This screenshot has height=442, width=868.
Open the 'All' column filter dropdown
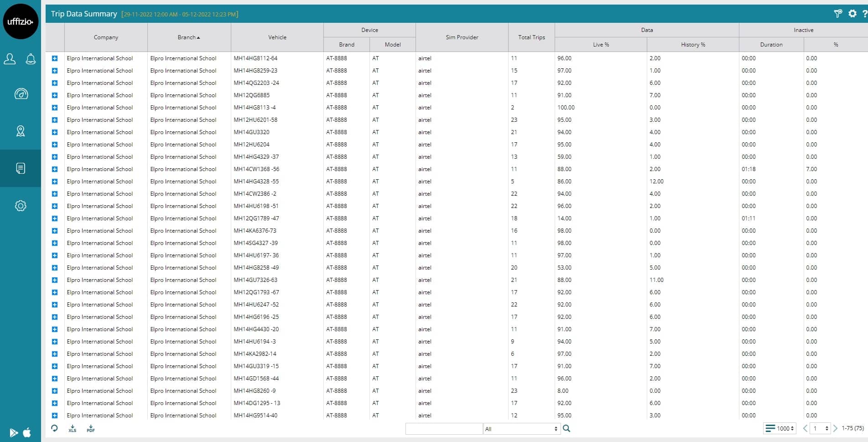point(521,429)
